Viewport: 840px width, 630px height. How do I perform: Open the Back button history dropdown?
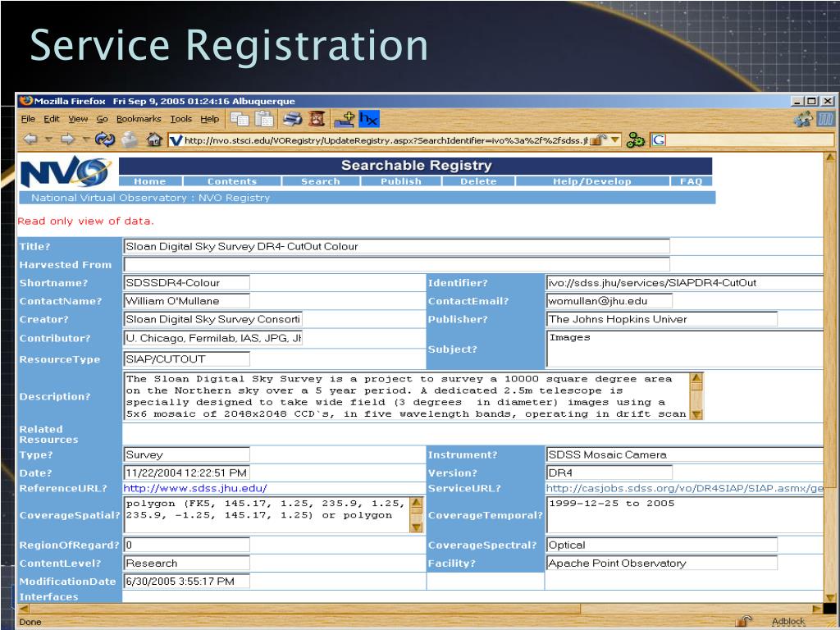point(48,139)
